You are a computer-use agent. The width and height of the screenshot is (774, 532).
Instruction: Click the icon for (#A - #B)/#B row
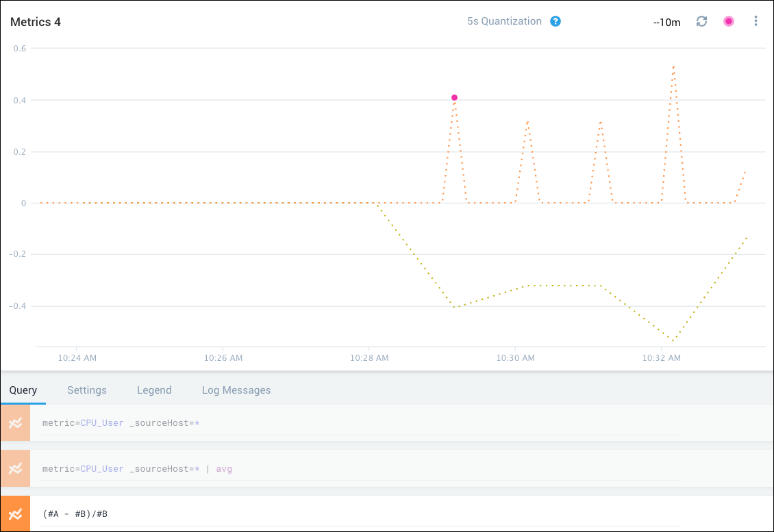pyautogui.click(x=15, y=514)
